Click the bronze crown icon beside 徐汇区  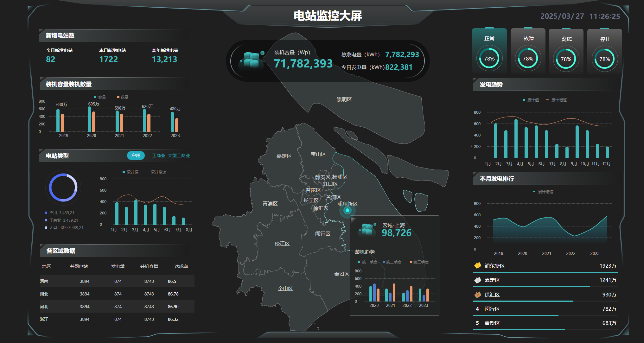click(x=477, y=295)
